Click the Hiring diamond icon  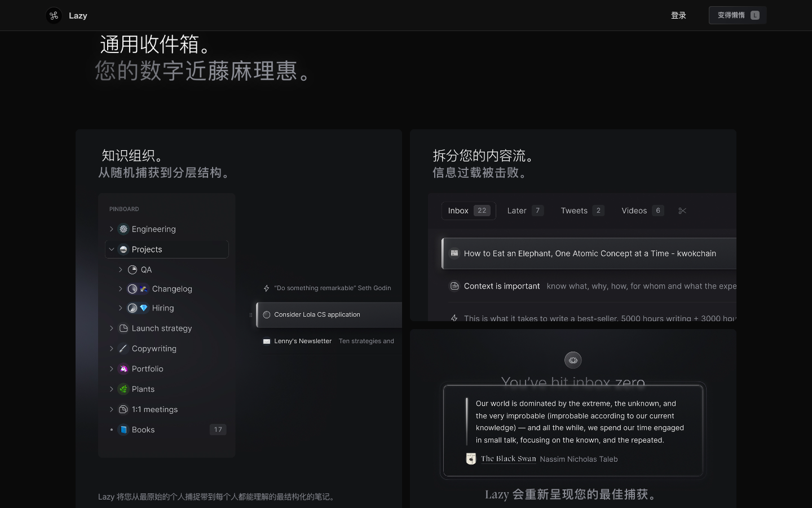(143, 308)
